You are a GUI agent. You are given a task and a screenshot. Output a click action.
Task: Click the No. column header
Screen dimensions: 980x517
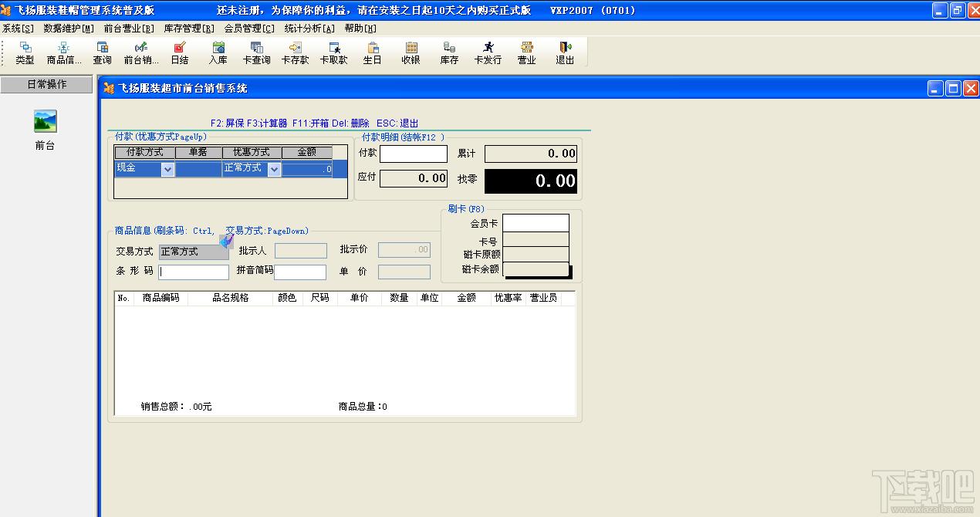(124, 298)
